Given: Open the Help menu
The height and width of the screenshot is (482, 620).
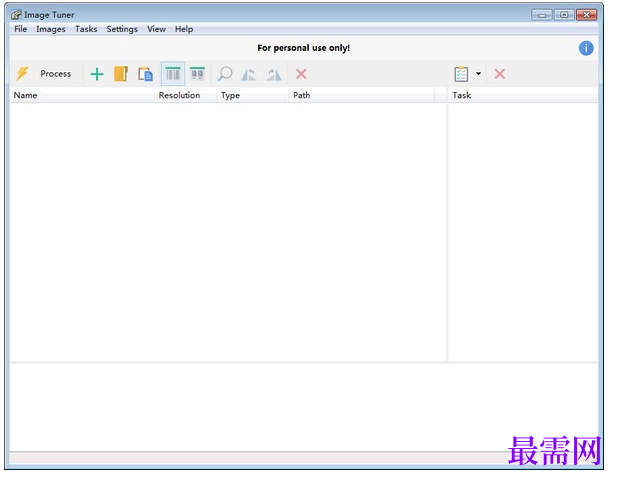Looking at the screenshot, I should (184, 29).
